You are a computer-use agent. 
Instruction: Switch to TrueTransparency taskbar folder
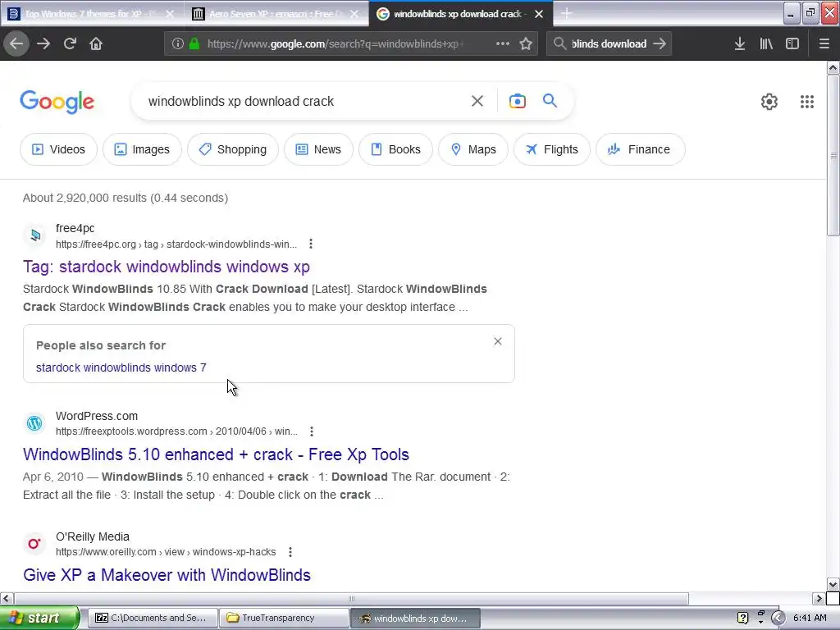click(284, 618)
